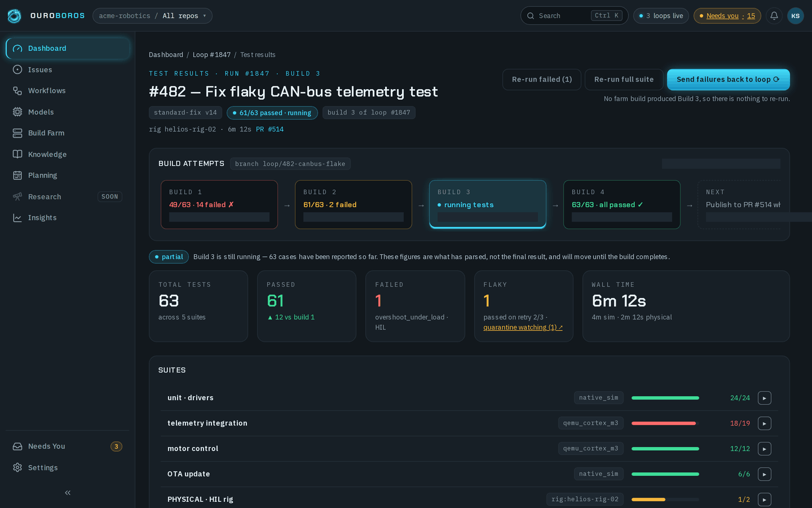812x508 pixels.
Task: Click the Build Farm server icon
Action: (17, 133)
